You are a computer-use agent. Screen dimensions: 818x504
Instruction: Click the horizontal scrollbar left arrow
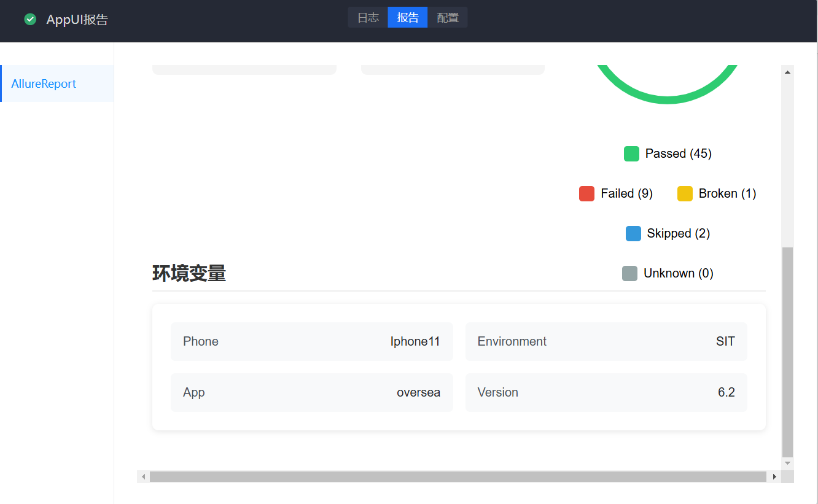tap(144, 476)
